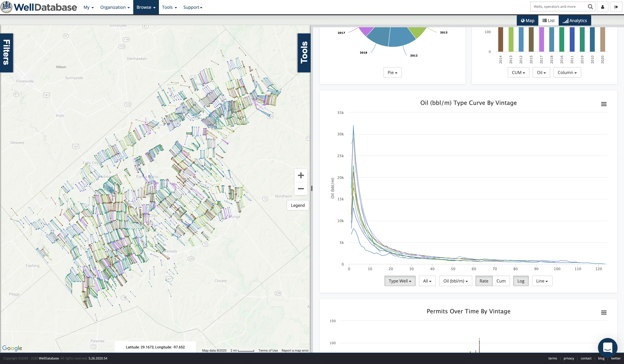Open the user profile icon
This screenshot has width=624, height=364.
[602, 7]
